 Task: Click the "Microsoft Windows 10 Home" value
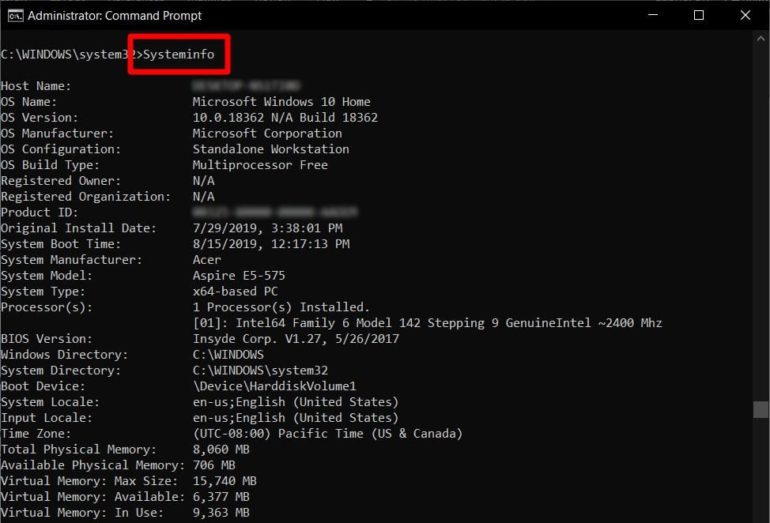281,101
